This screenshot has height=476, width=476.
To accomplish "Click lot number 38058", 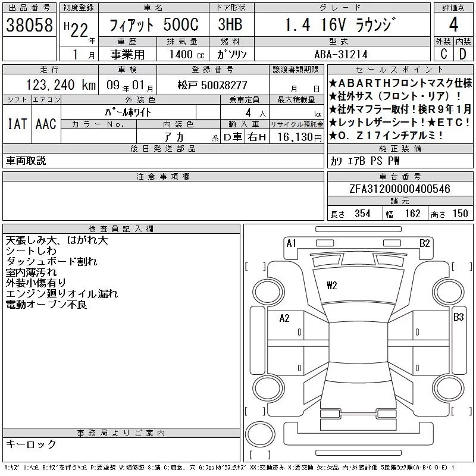I will 29,25.
